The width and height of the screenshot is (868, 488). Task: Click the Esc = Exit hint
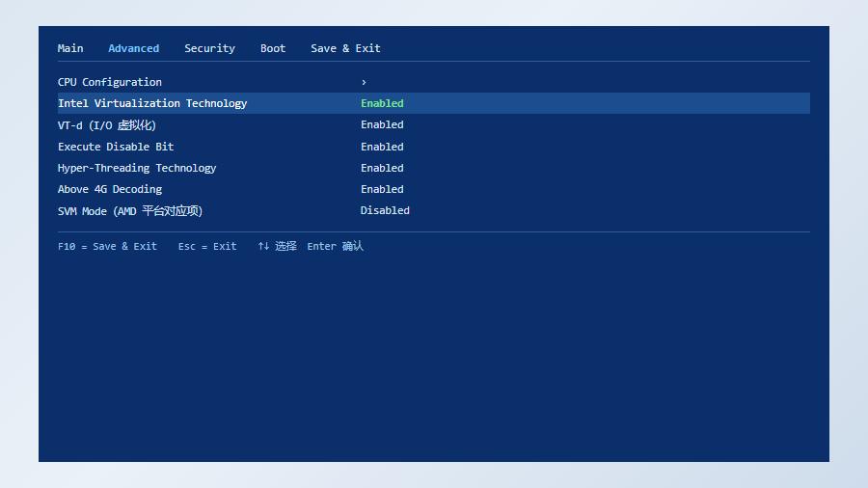coord(207,246)
